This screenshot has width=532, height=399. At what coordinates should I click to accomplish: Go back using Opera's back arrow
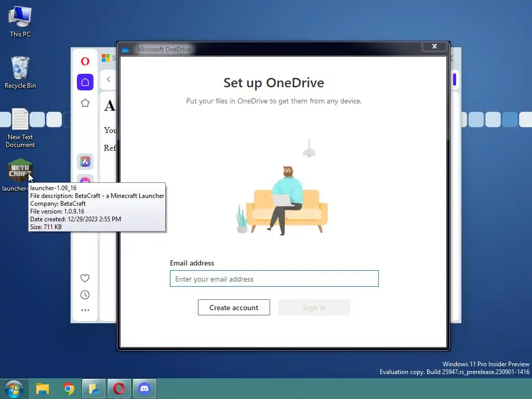click(109, 79)
